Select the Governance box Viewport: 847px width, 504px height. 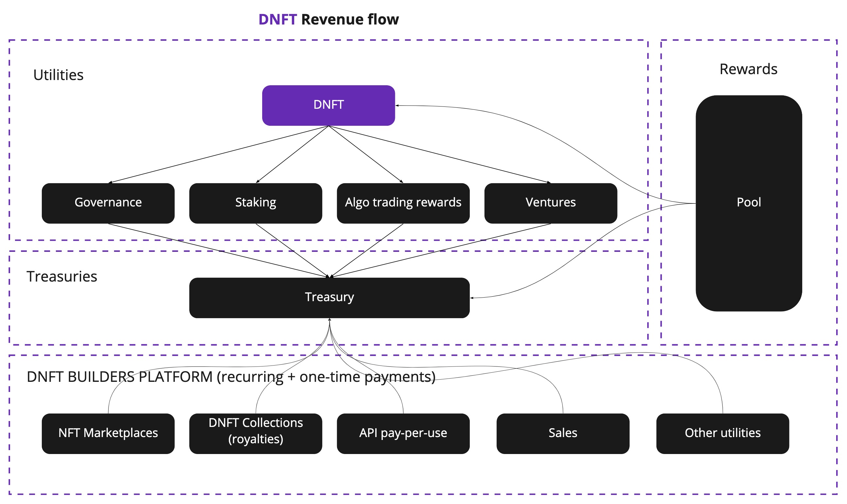[x=108, y=203]
